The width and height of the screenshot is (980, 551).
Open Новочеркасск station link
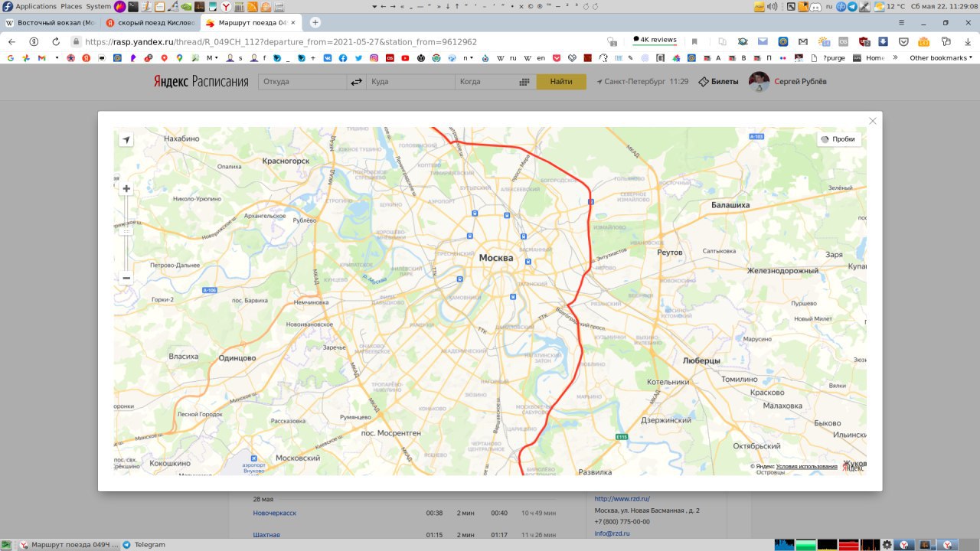click(x=274, y=513)
